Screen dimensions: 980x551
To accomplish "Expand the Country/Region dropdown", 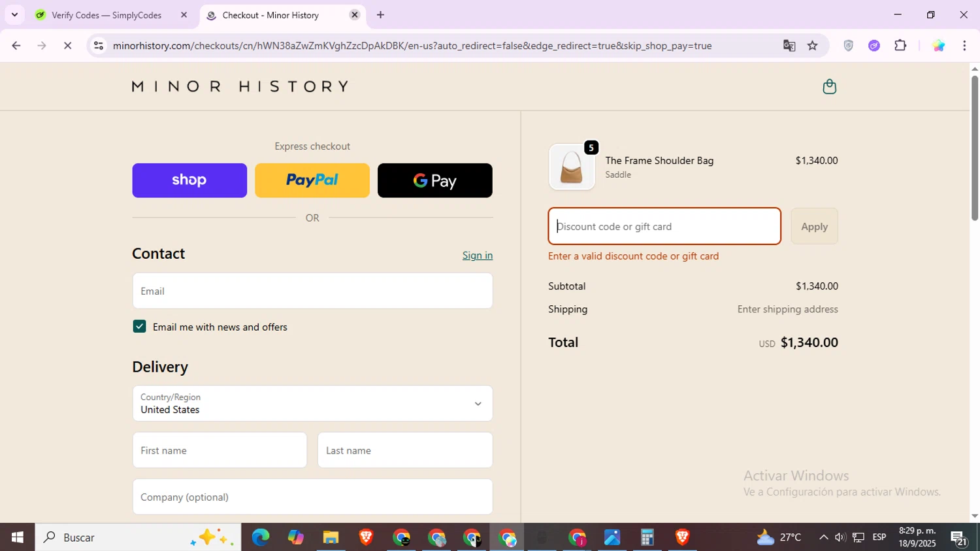I will pyautogui.click(x=312, y=403).
